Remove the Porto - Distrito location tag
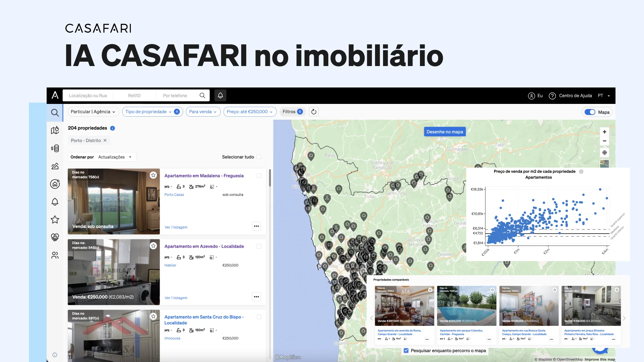 (105, 140)
